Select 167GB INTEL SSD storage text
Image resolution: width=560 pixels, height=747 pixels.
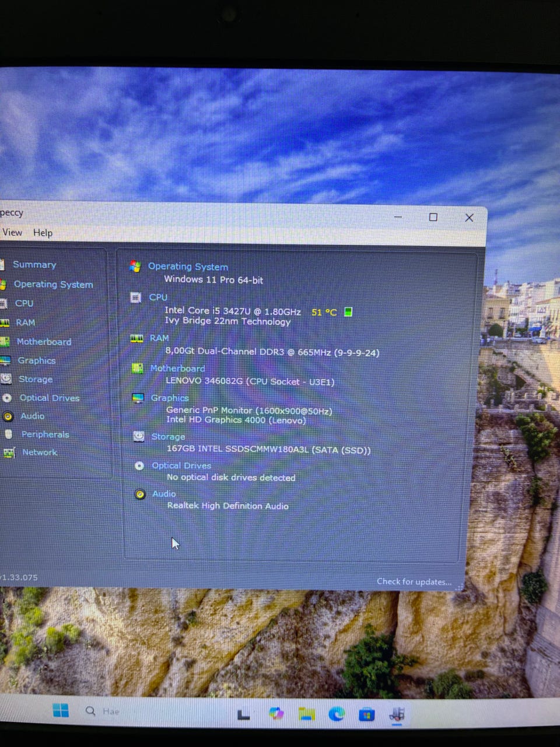(x=268, y=449)
